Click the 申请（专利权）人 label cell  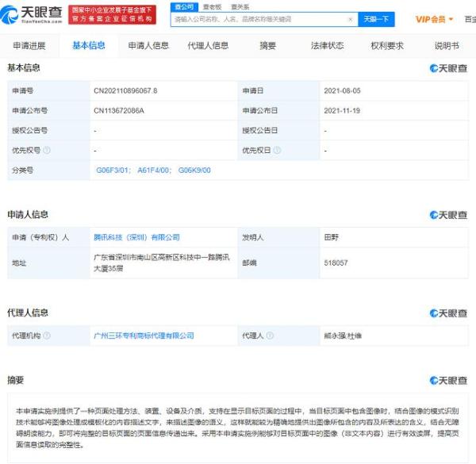[x=48, y=237]
